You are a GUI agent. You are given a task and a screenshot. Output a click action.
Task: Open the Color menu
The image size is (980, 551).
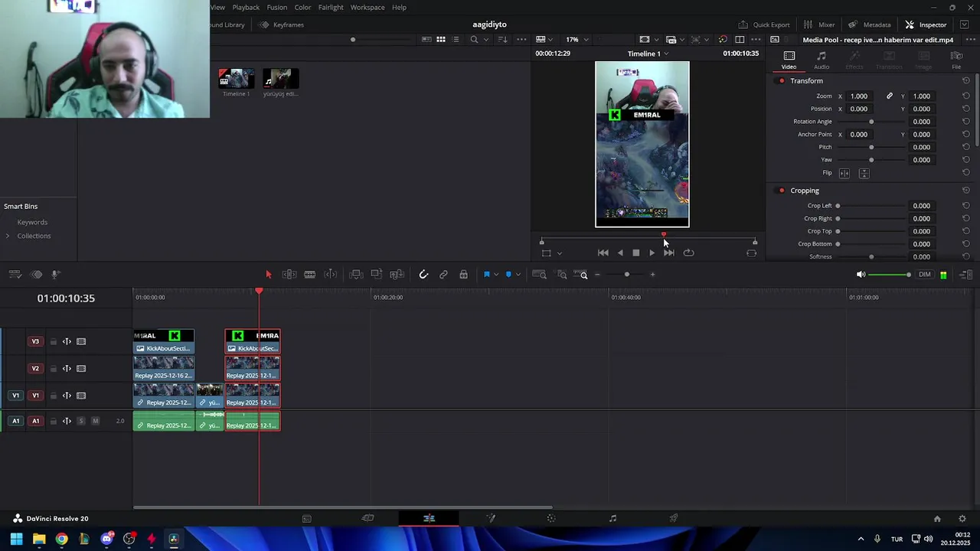(x=303, y=7)
